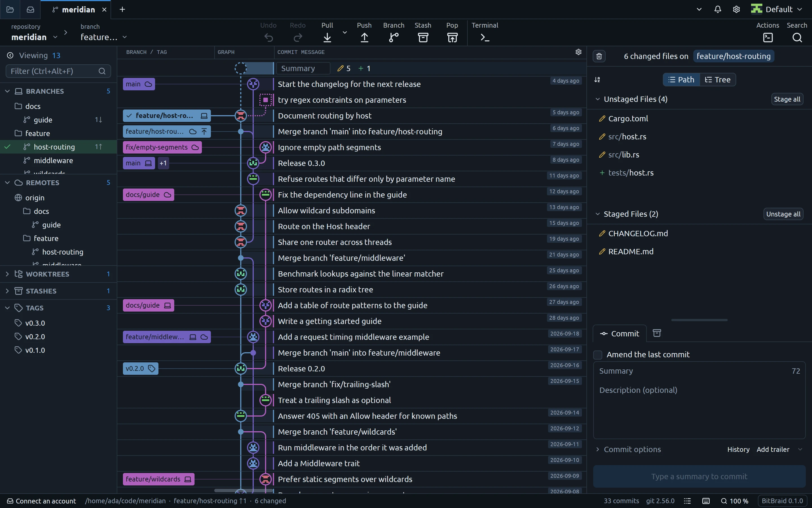Select the Commit tab

[620, 333]
